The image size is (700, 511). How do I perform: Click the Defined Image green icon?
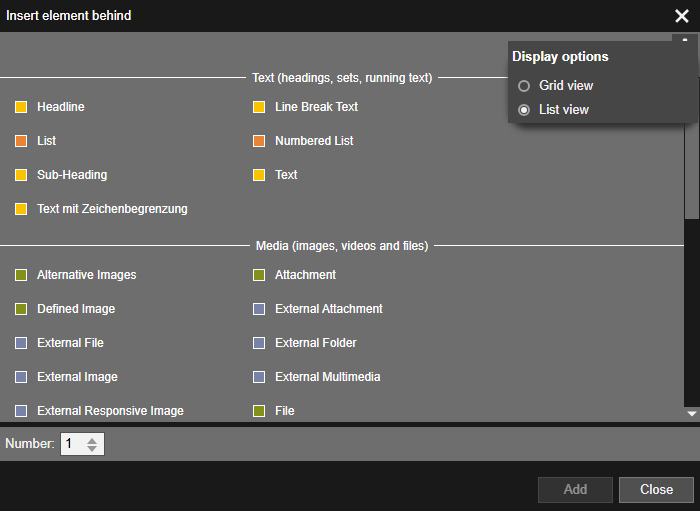(21, 309)
